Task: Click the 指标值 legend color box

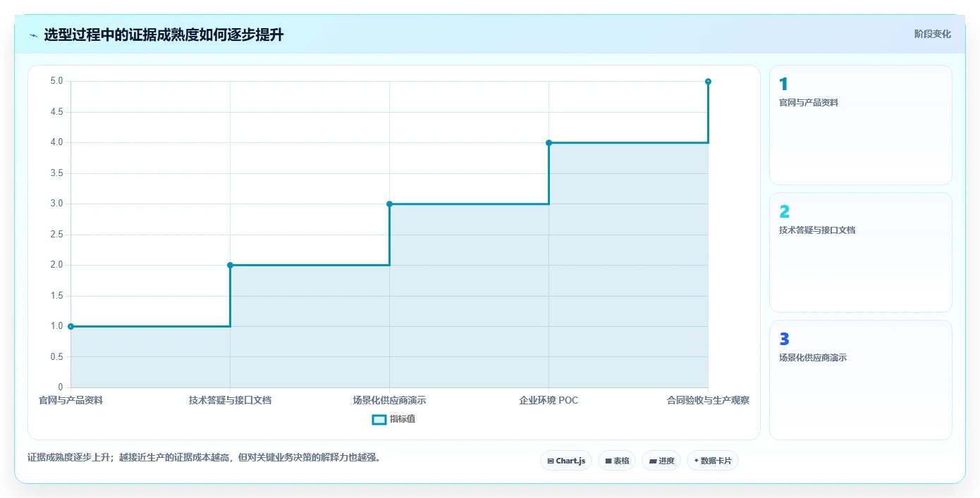Action: tap(379, 419)
